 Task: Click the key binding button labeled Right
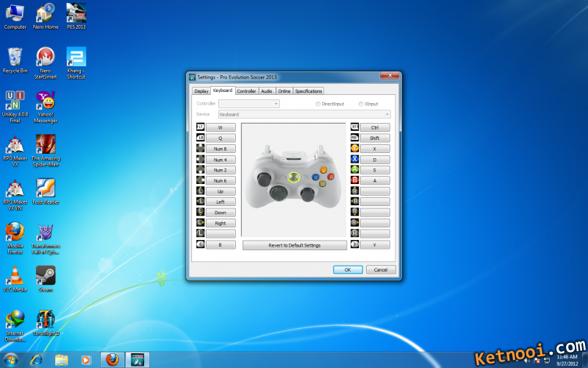tap(220, 223)
